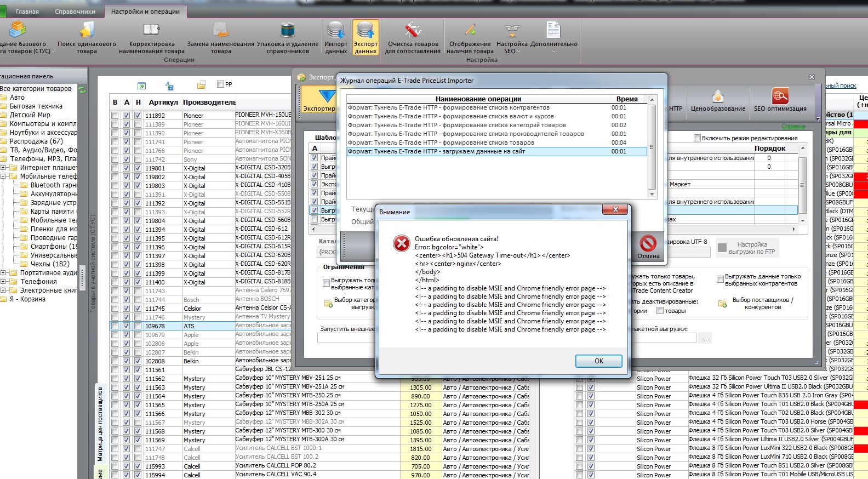Expand 'Портативное аудио' tree node
Screen dimensions: 868x479
tap(3, 273)
